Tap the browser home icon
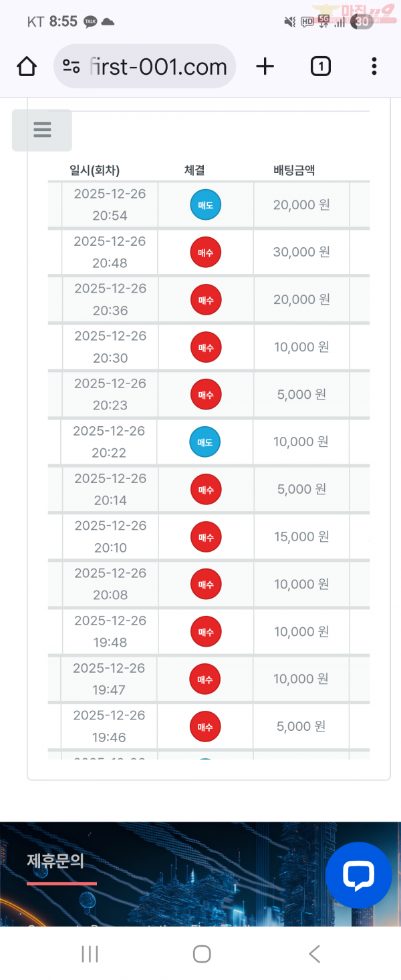The width and height of the screenshot is (401, 980). point(27,66)
